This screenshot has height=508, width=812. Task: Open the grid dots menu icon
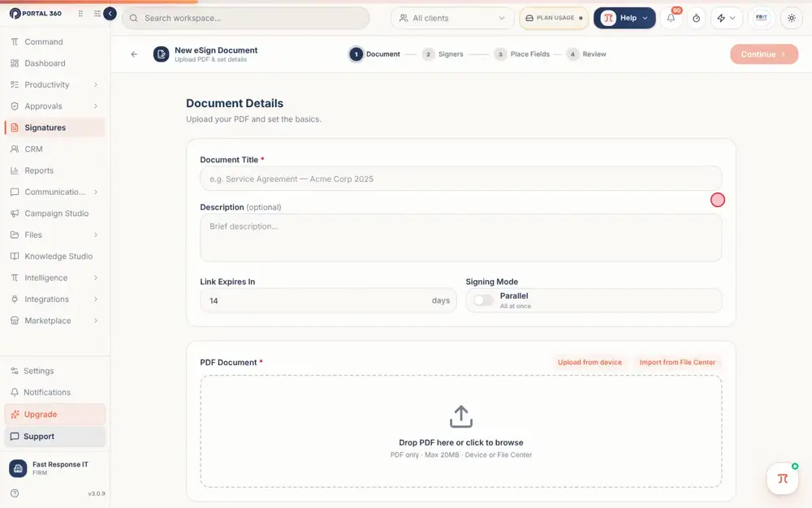point(80,14)
